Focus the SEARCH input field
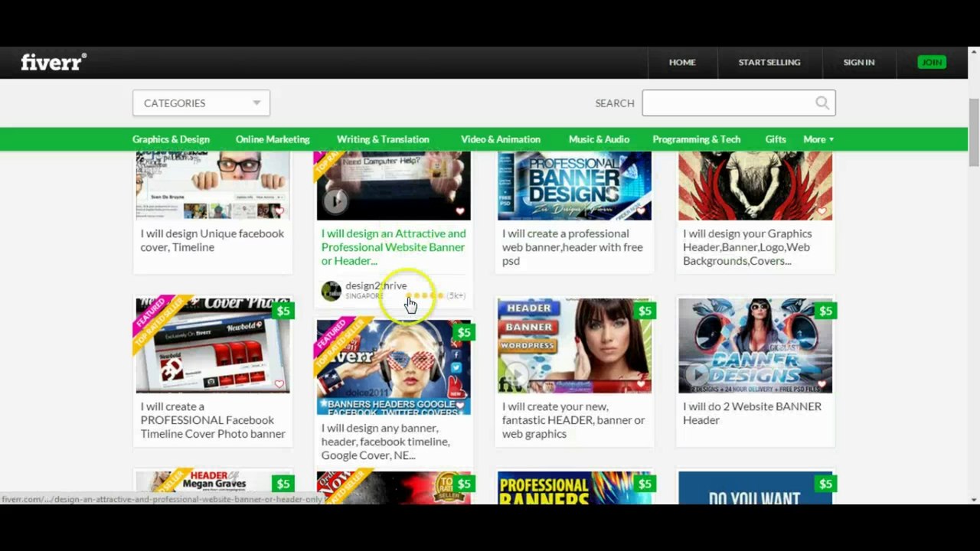The width and height of the screenshot is (980, 551). coord(739,103)
